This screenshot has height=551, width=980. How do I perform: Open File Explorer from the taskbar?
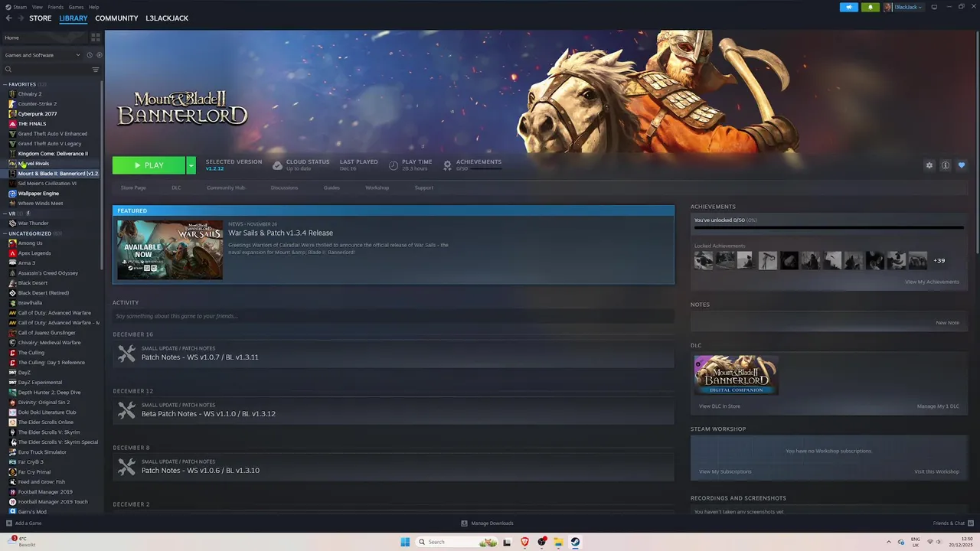click(x=558, y=542)
